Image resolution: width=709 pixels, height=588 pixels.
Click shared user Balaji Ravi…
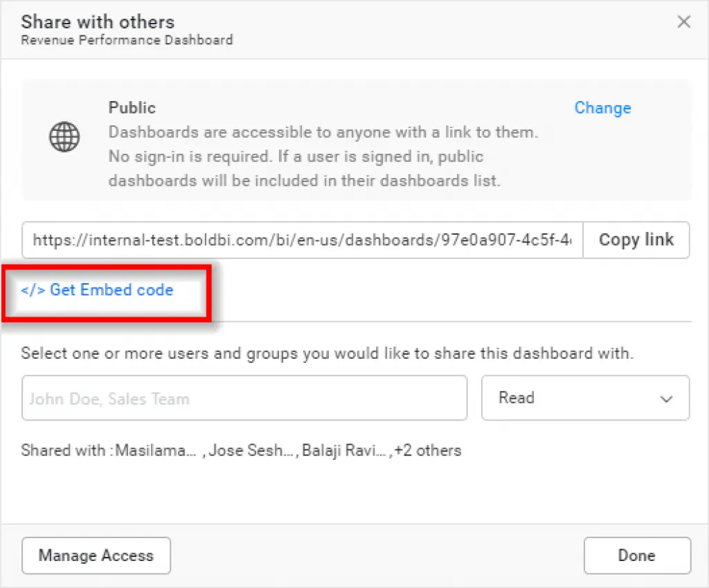pyautogui.click(x=343, y=451)
